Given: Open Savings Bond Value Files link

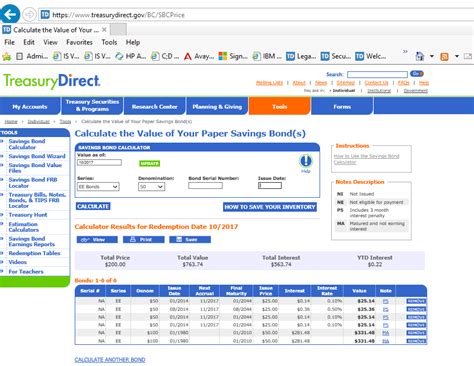Looking at the screenshot, I should click(35, 168).
